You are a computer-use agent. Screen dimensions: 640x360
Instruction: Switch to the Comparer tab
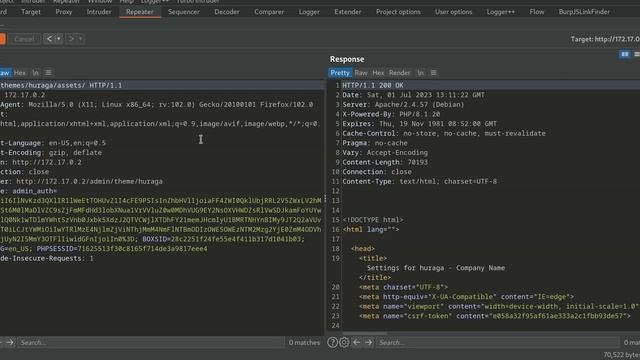(x=269, y=12)
